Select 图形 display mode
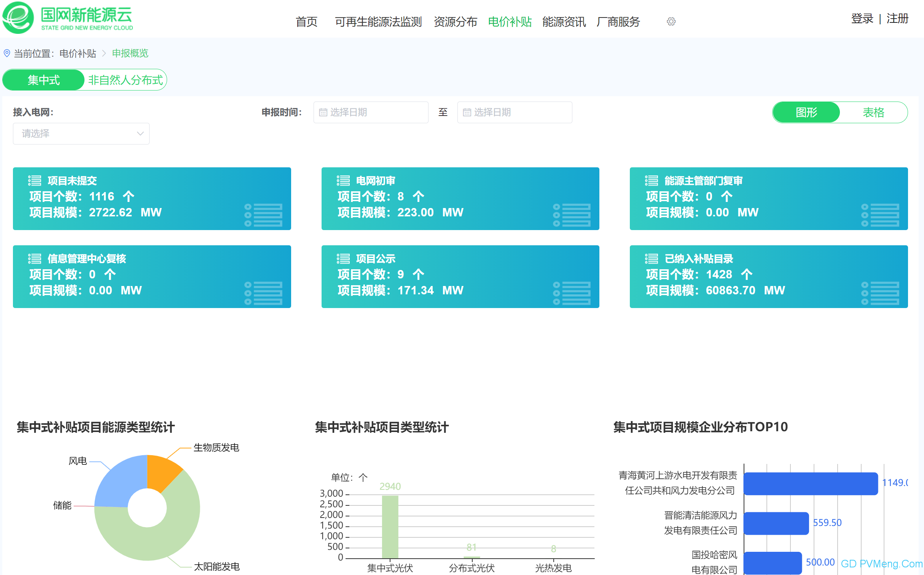Image resolution: width=924 pixels, height=575 pixels. point(806,112)
